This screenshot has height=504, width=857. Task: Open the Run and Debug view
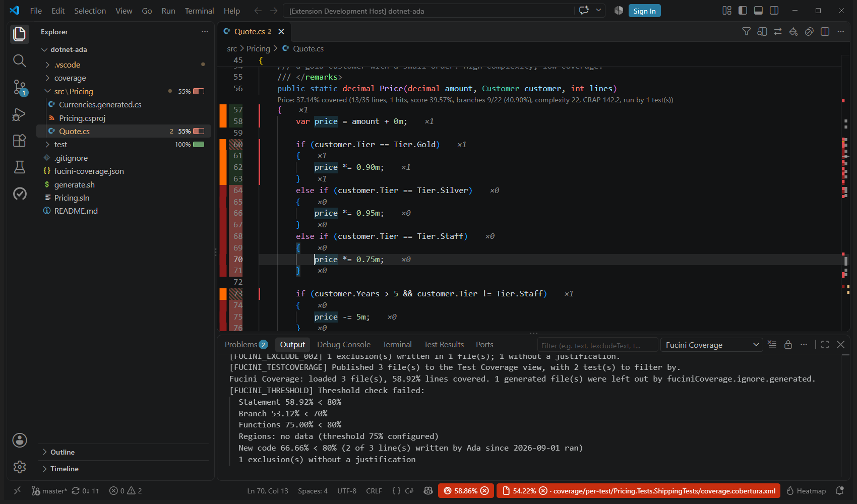coord(19,114)
